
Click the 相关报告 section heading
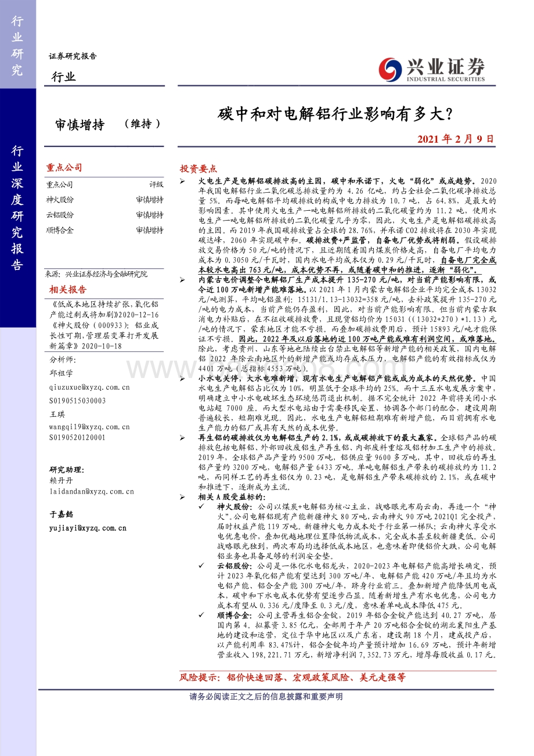click(x=68, y=289)
